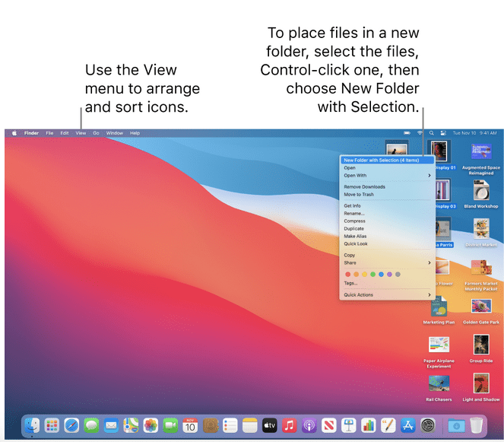Image resolution: width=504 pixels, height=442 pixels.
Task: Choose Make Alias in context menu
Action: (x=388, y=236)
